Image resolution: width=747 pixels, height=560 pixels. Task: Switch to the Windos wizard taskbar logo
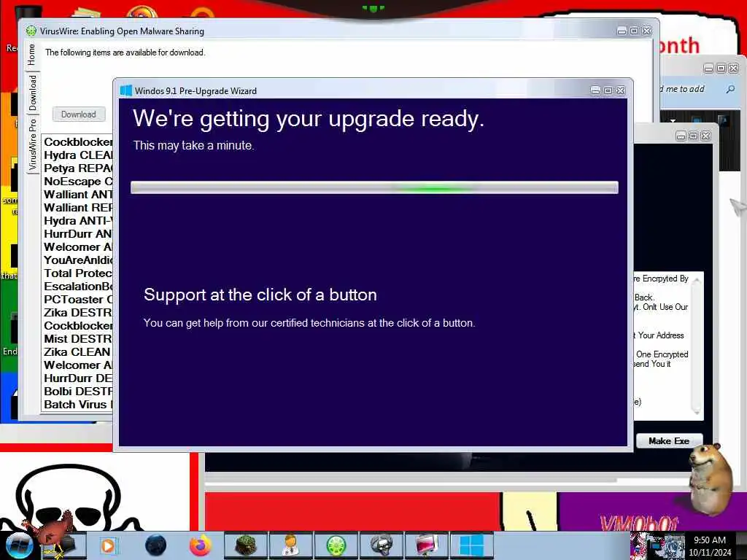[x=471, y=545]
